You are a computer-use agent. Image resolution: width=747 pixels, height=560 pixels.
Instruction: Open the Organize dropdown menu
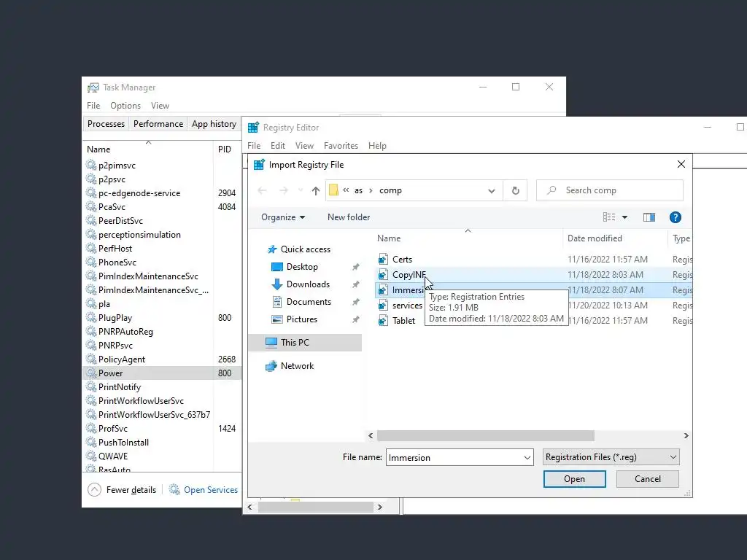[x=283, y=217]
